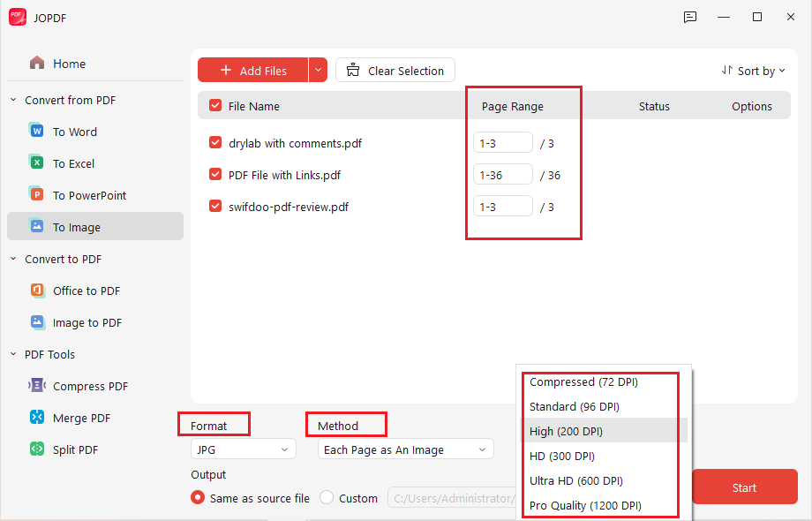Click the Office to PDF icon
Viewport: 812px width, 521px height.
(x=37, y=290)
